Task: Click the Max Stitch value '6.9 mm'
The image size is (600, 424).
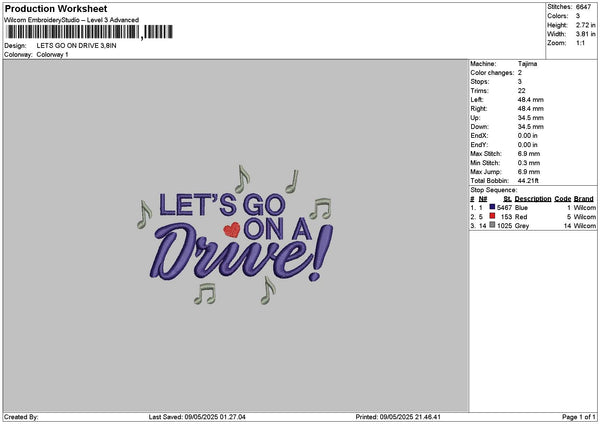Action: click(529, 154)
